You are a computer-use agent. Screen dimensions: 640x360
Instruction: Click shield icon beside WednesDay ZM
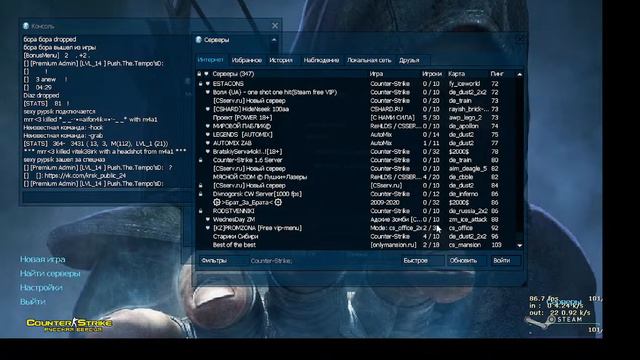point(207,220)
